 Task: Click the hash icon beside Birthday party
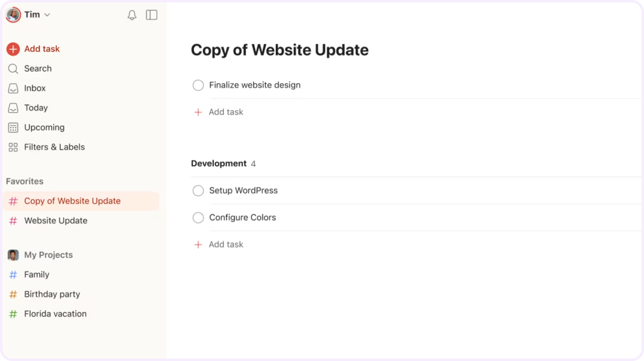(13, 294)
